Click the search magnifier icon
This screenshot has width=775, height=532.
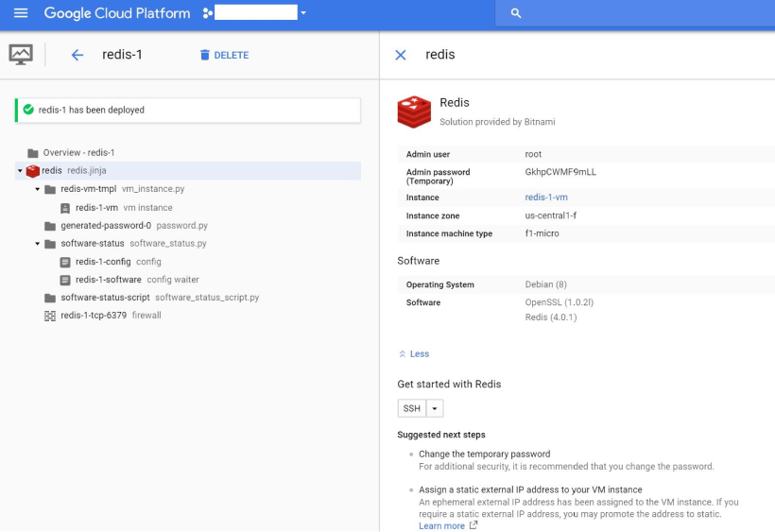click(x=515, y=13)
